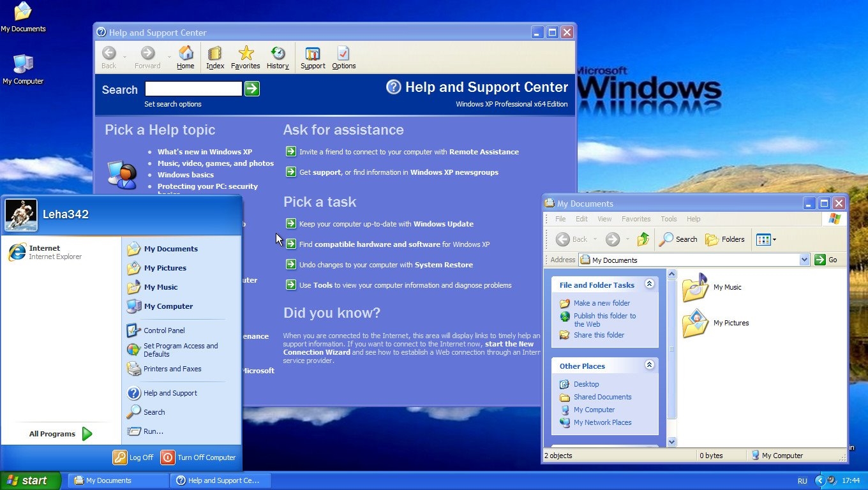Screen dimensions: 868x490
Task: Click the sidebar scrollbar down arrow
Action: click(671, 442)
